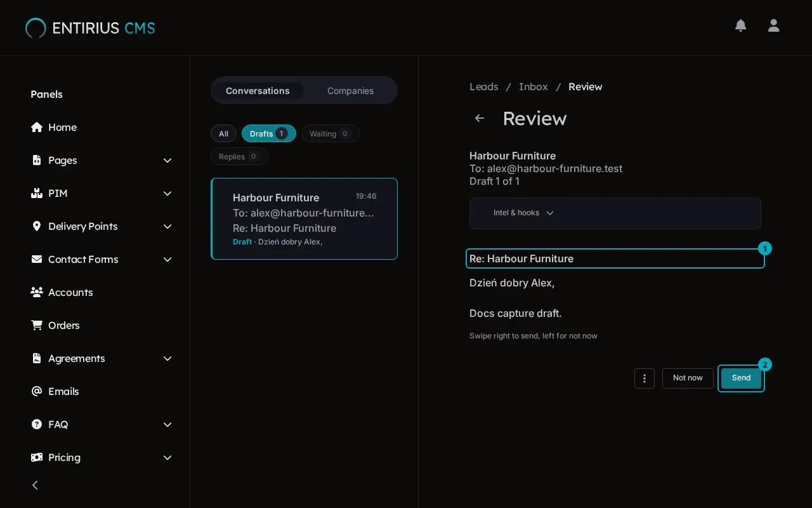Switch to the Conversations tab
The width and height of the screenshot is (812, 508).
pyautogui.click(x=258, y=91)
